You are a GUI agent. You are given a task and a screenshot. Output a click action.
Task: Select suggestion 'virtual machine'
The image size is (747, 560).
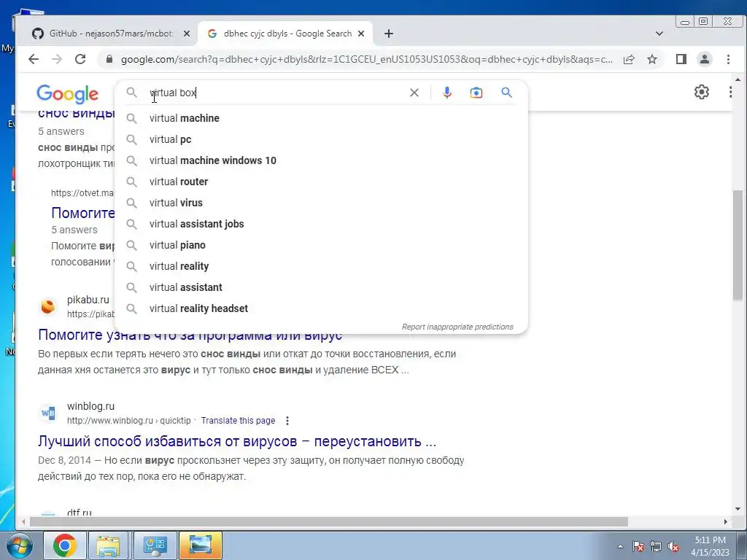[322, 118]
